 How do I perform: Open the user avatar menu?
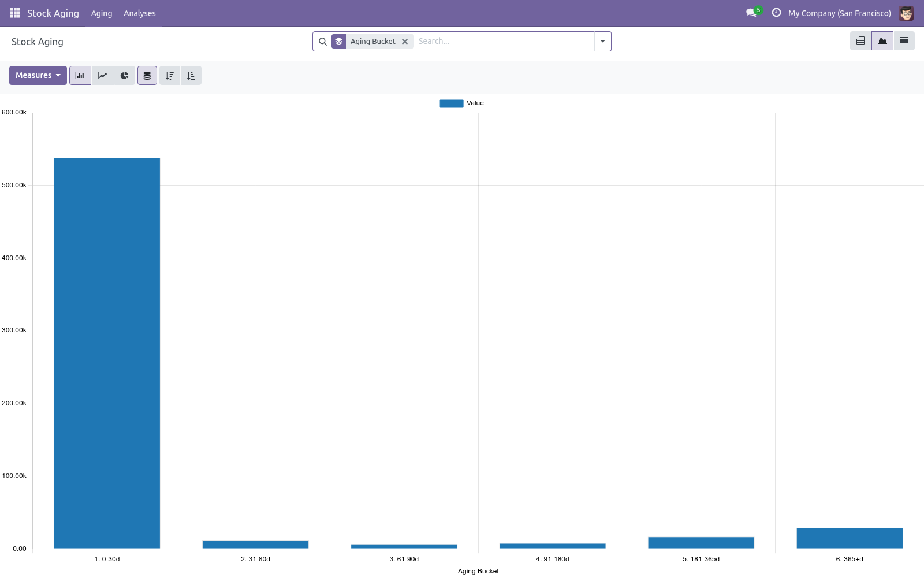[906, 13]
